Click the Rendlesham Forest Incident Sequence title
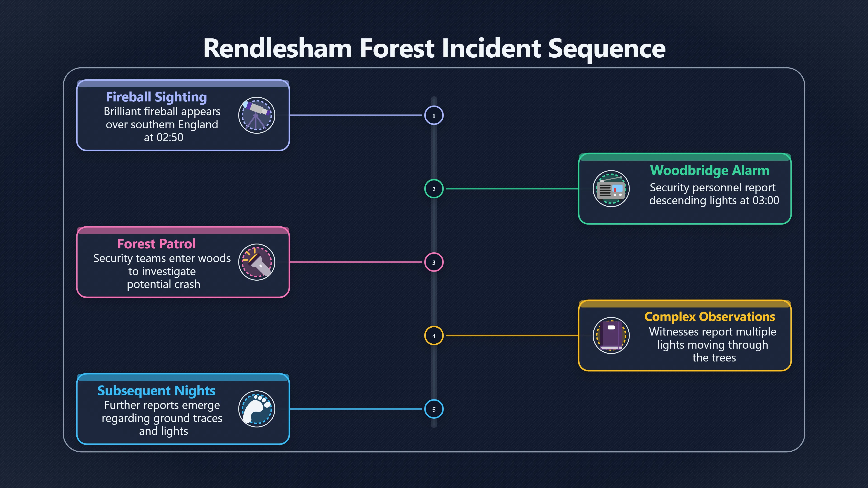This screenshot has width=868, height=488. (434, 48)
